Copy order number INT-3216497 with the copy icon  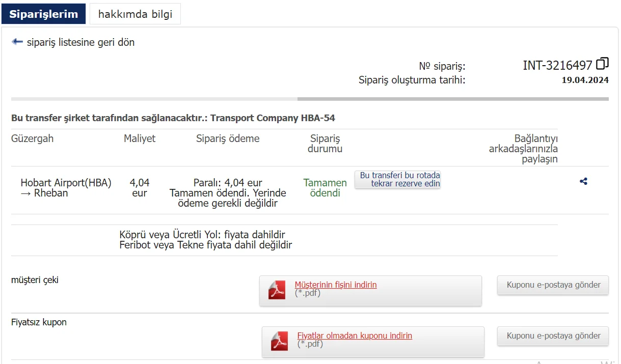(x=603, y=64)
